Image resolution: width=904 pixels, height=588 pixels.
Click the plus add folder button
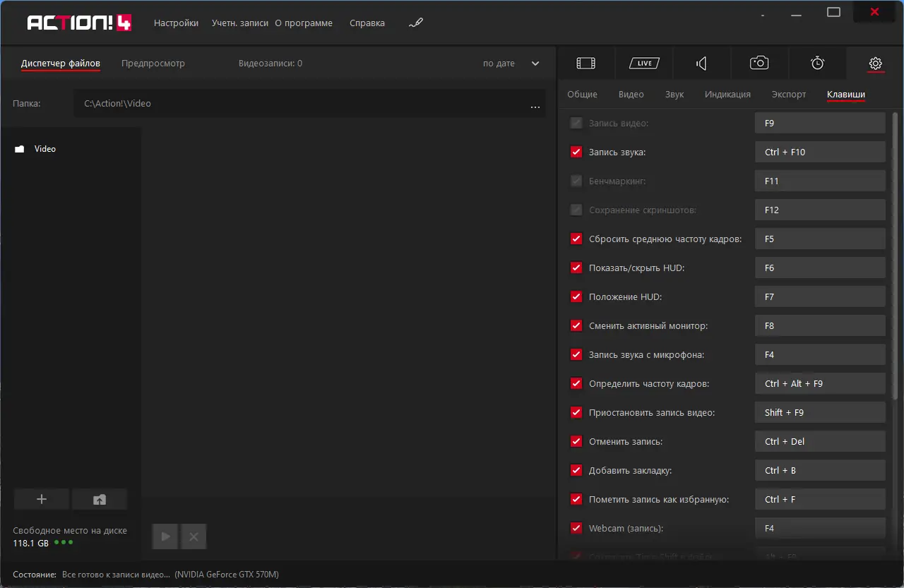42,499
